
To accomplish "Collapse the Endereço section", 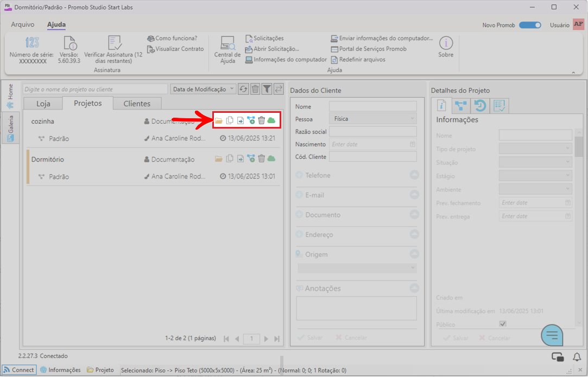I will point(414,234).
